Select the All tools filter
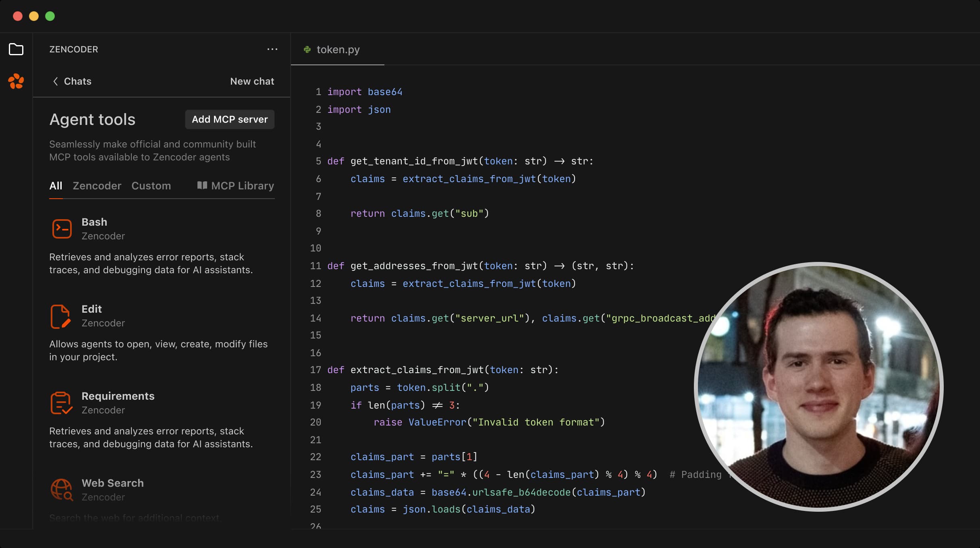The width and height of the screenshot is (980, 548). point(56,185)
